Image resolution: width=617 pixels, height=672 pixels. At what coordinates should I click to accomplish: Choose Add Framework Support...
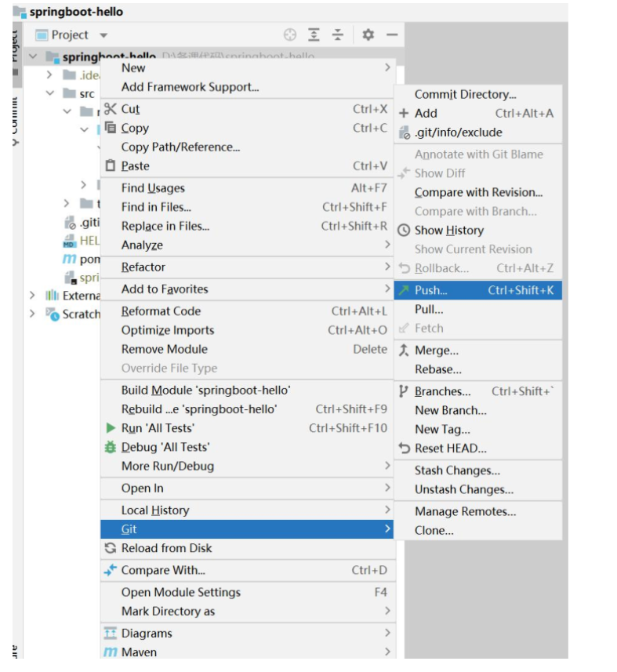(x=247, y=86)
